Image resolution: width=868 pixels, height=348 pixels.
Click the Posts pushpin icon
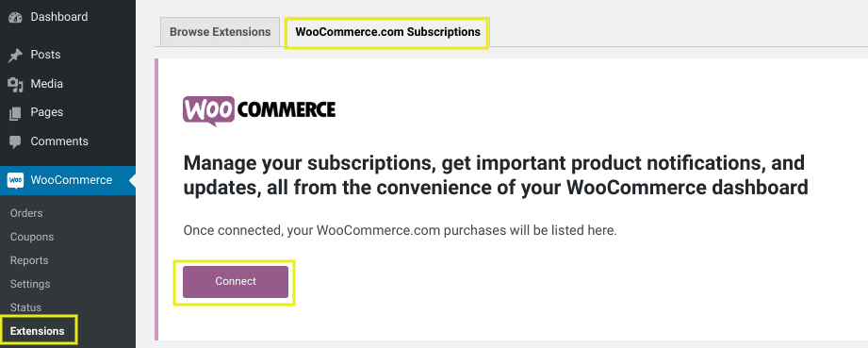coord(15,55)
